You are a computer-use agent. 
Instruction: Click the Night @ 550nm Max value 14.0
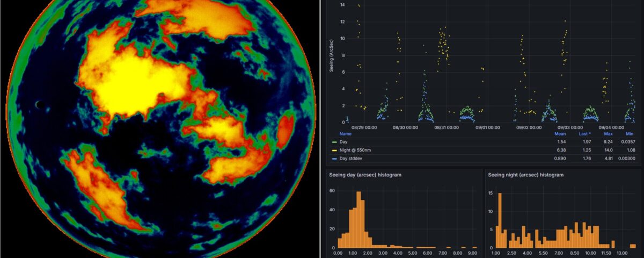pos(609,150)
